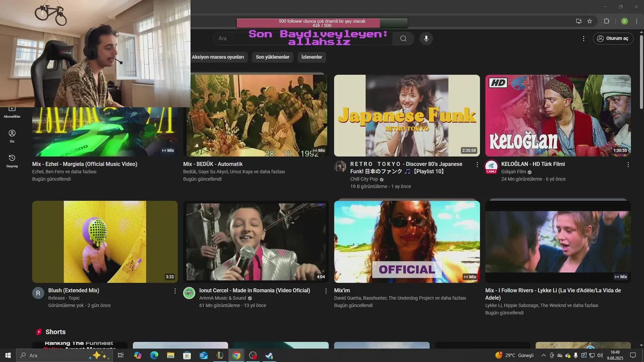
Task: Open I Follow Rivers mix thumbnail
Action: coord(558,242)
